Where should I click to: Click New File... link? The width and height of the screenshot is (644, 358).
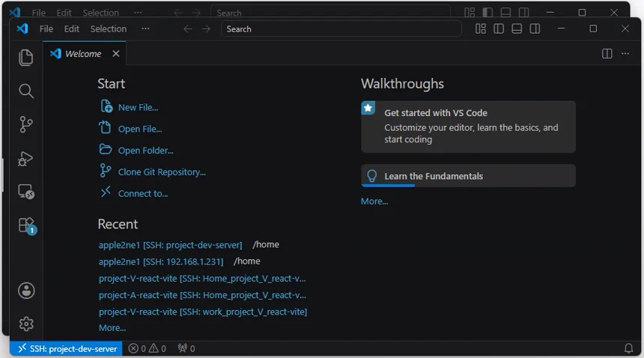tap(138, 108)
